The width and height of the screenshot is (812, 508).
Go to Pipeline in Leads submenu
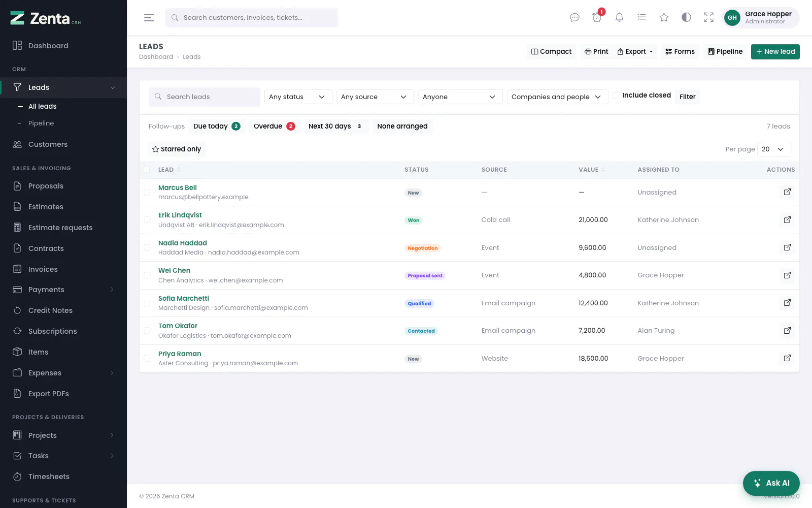click(41, 123)
